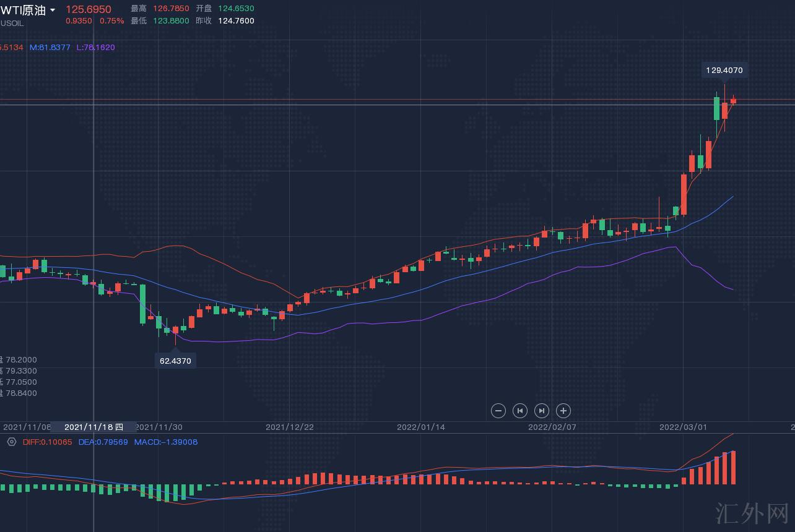Click the purple L:78.1620 Bollinger lower label
Screen dimensions: 795x532
(x=95, y=48)
